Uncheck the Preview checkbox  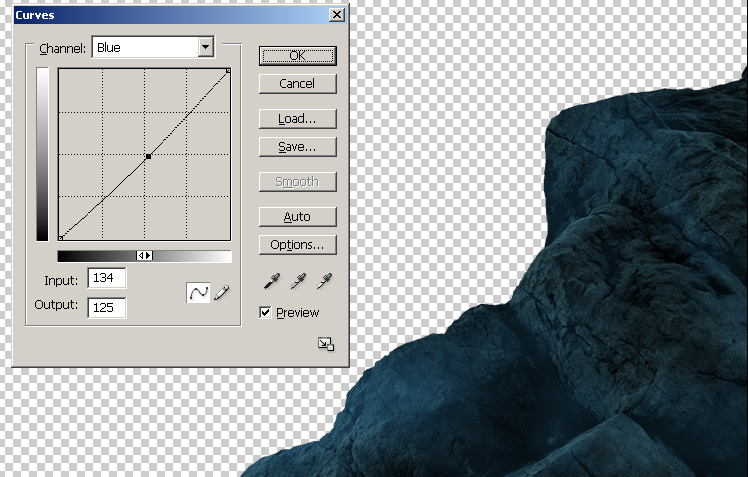pyautogui.click(x=265, y=312)
